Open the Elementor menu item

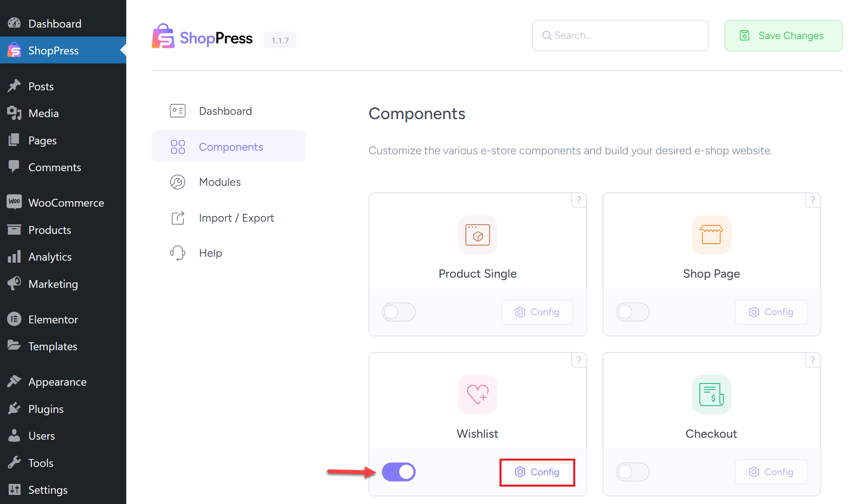coord(53,319)
